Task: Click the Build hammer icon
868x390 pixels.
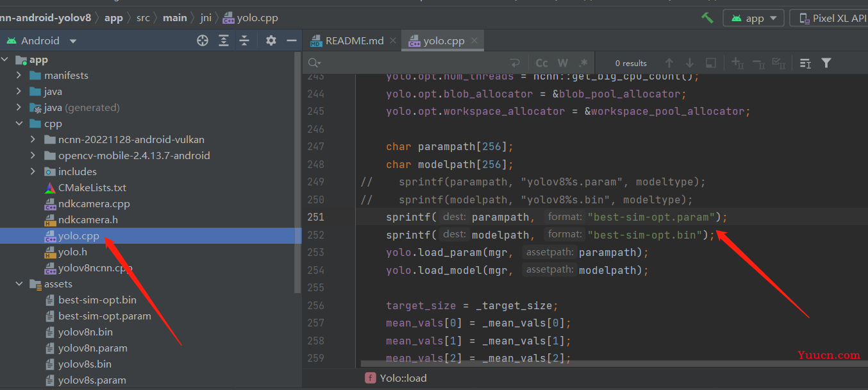Action: pos(707,18)
